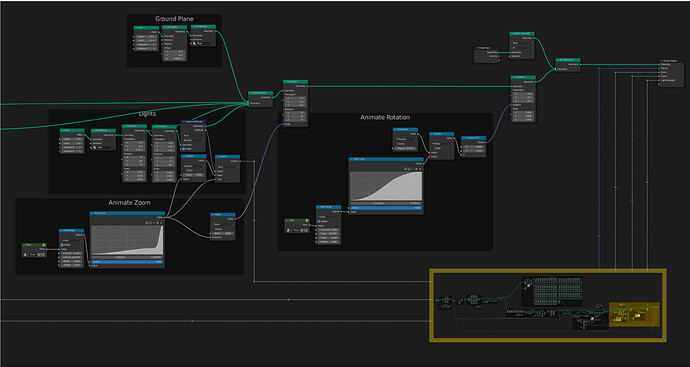
Task: Toggle Value checkbox in Capture Attribute node
Action: (x=184, y=149)
